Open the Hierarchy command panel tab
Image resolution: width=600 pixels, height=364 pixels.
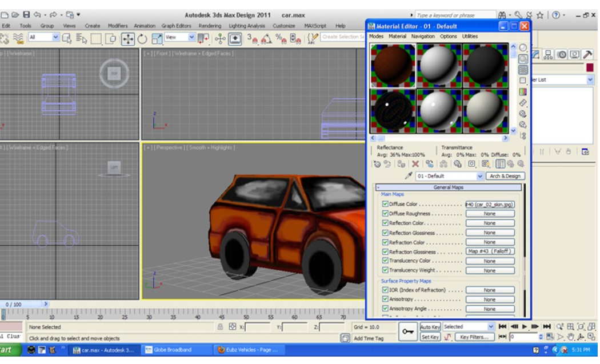coord(548,55)
